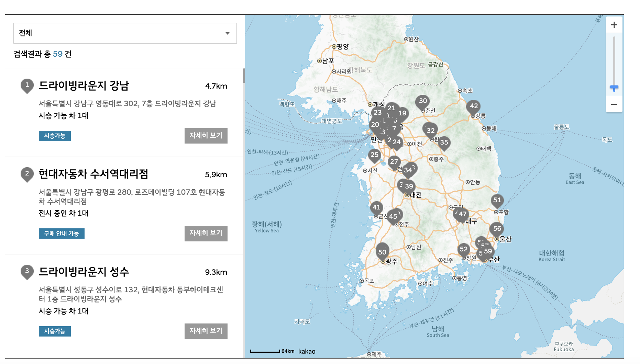Open 자세히 보기 for 현대자동차 수서역대리점
The image size is (640, 364).
coord(206,234)
